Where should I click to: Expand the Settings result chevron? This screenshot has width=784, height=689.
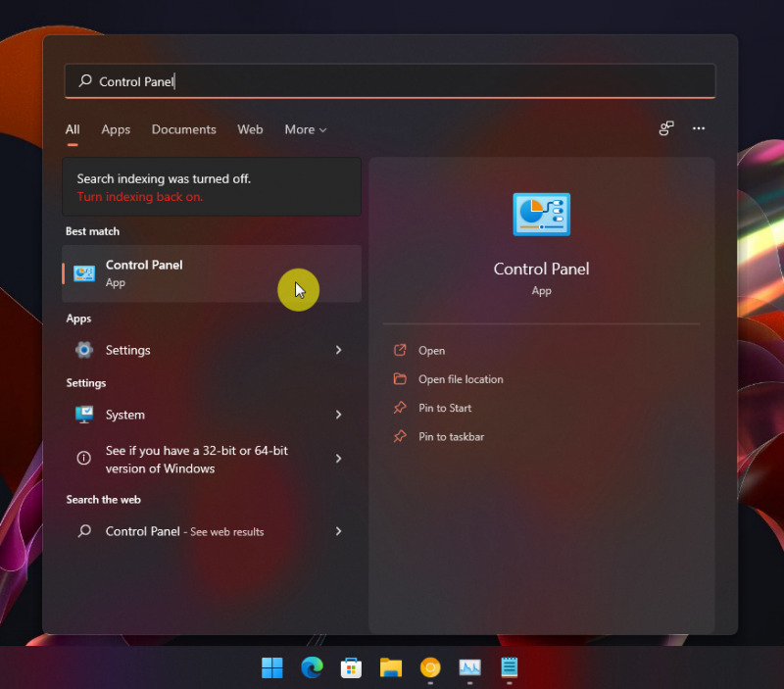(x=338, y=350)
